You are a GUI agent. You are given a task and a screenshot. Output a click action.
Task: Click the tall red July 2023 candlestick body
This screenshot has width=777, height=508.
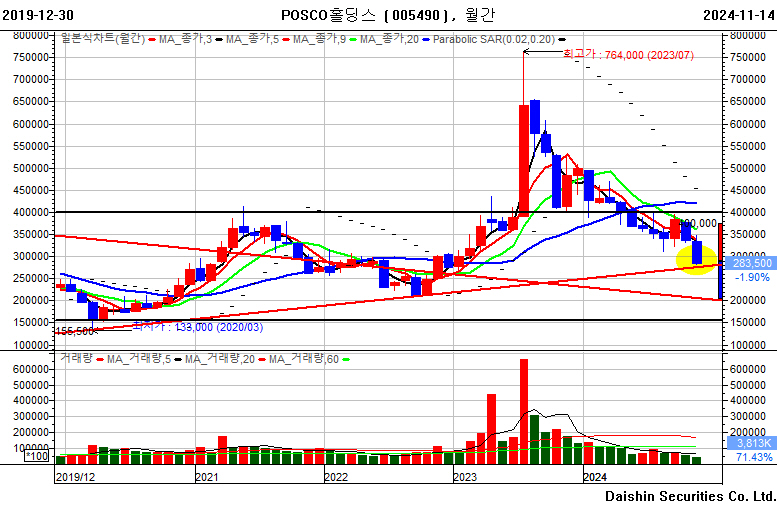(x=524, y=161)
